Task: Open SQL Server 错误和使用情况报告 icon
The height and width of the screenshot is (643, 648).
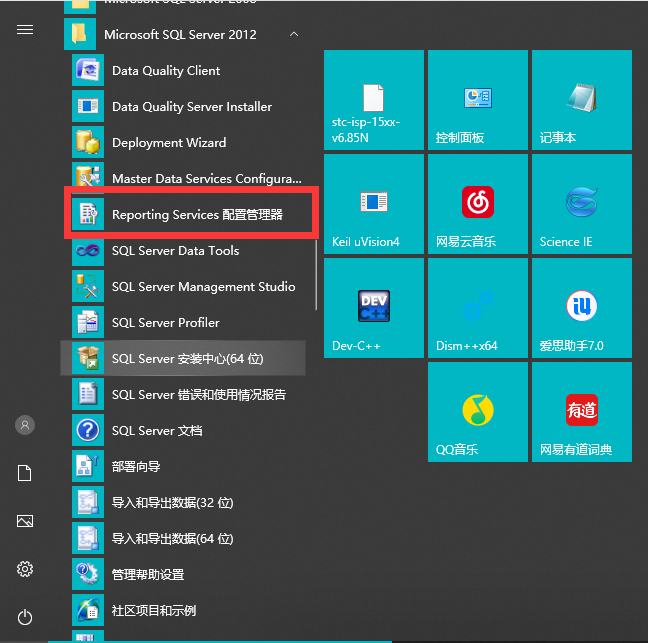Action: coord(88,394)
